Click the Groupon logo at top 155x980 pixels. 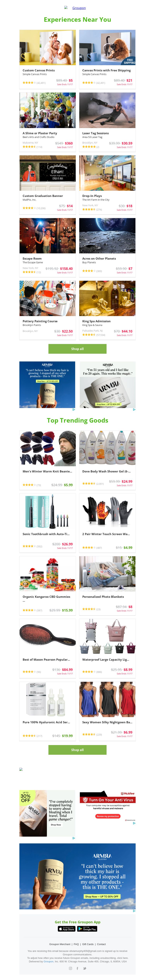[75, 8]
